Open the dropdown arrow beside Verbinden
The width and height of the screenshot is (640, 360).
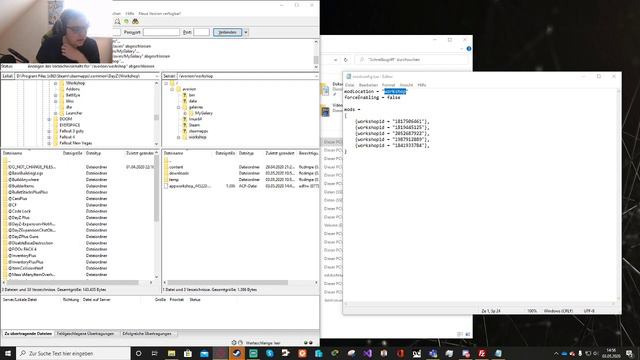pos(246,32)
